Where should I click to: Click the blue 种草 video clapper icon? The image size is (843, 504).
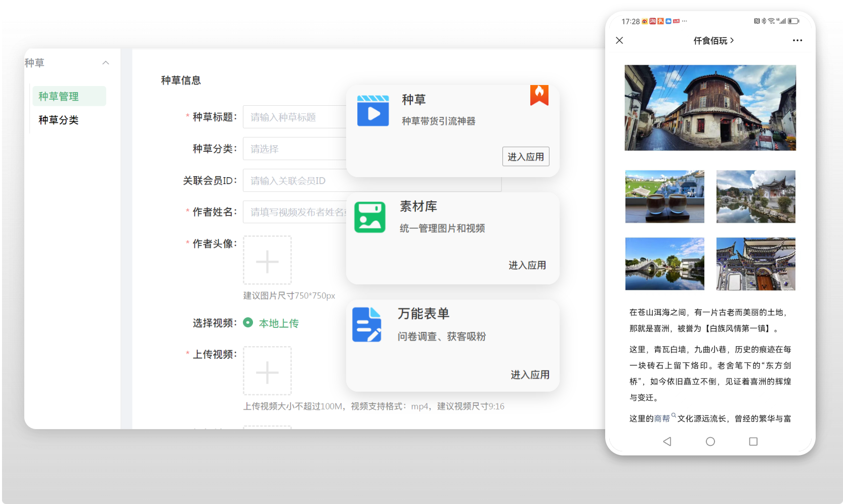[x=373, y=110]
